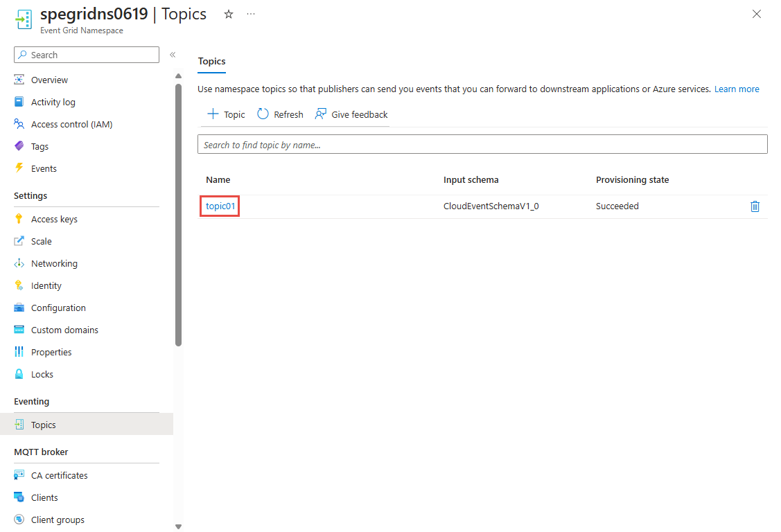Open the Learn more link

(737, 89)
